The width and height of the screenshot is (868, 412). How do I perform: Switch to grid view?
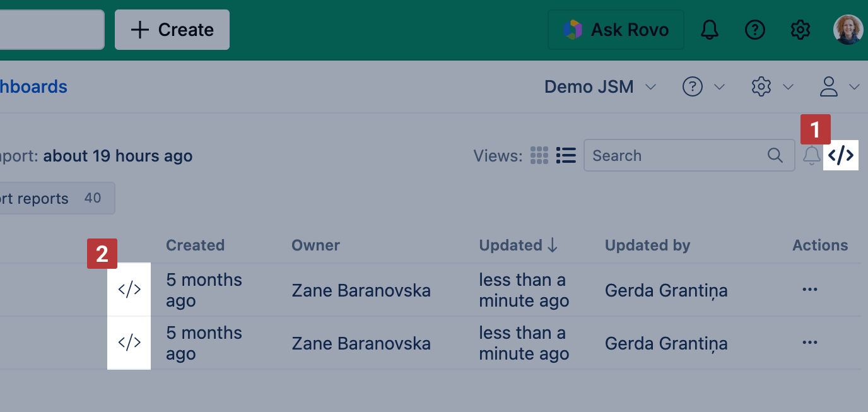tap(539, 155)
